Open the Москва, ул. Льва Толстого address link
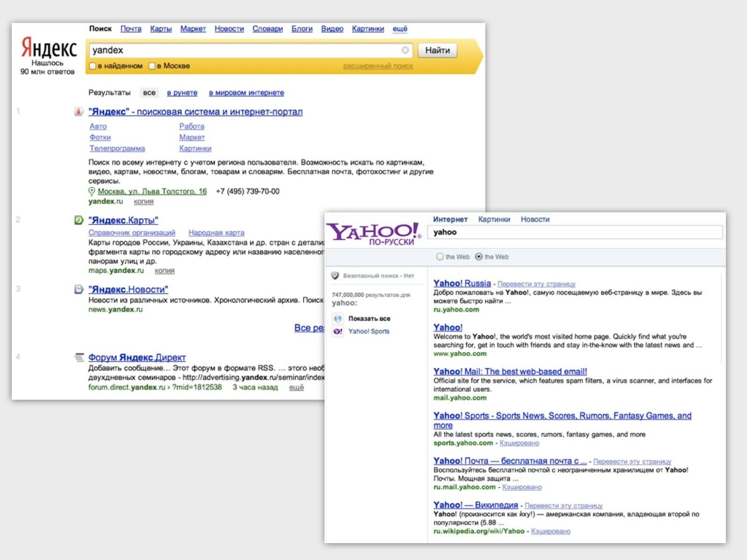 152,191
